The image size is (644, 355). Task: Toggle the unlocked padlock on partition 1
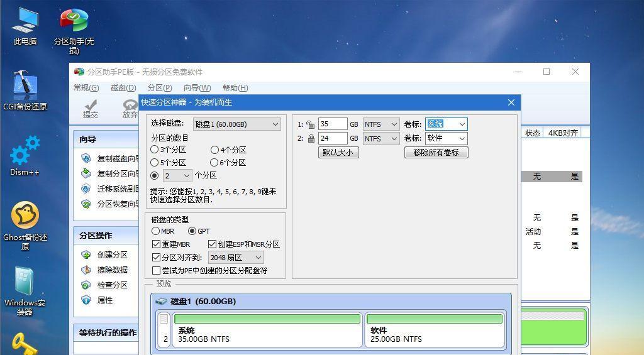coord(311,124)
